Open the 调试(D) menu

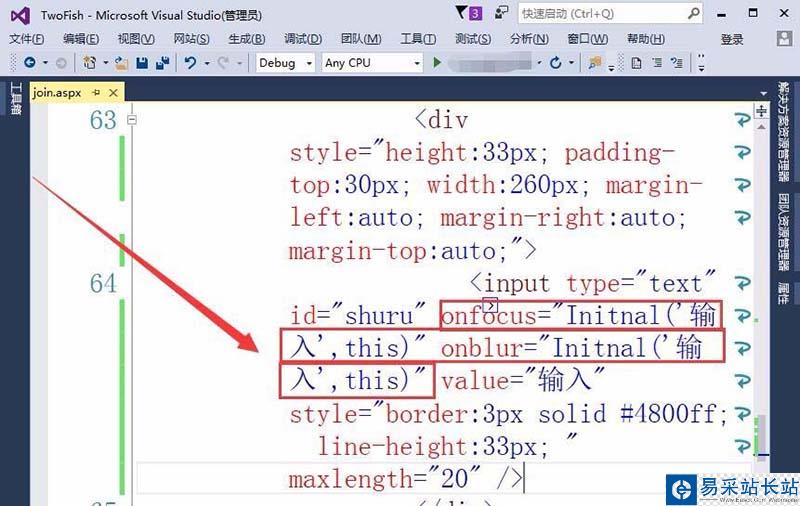303,39
